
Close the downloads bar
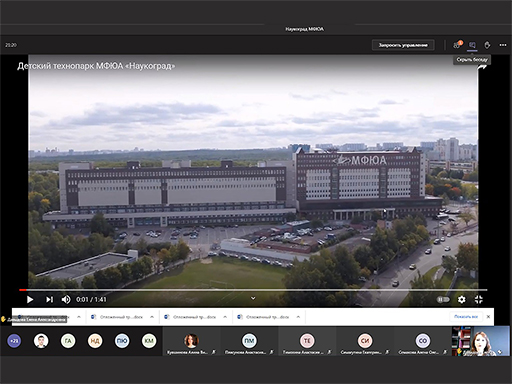point(488,317)
